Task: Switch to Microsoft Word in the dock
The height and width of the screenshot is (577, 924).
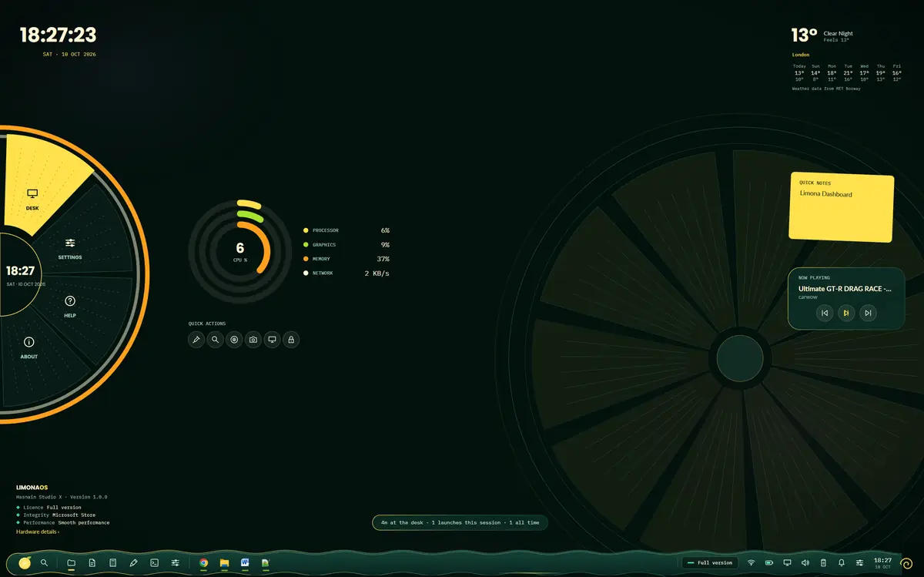Action: [245, 563]
